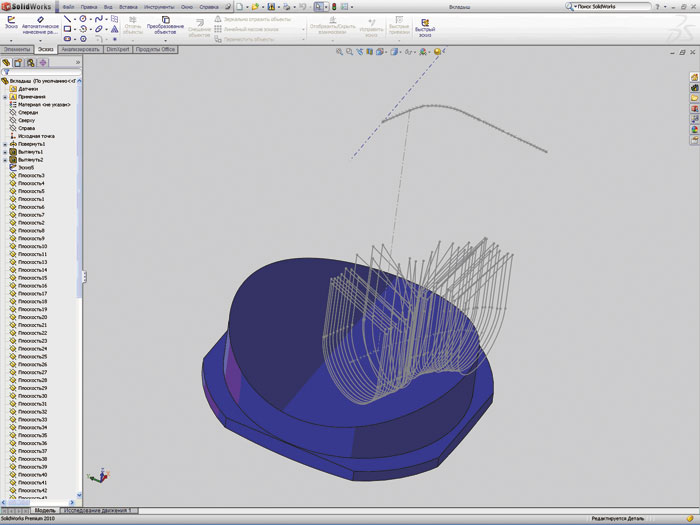Expand the Примечания folder node
The width and height of the screenshot is (700, 525).
(x=5, y=97)
